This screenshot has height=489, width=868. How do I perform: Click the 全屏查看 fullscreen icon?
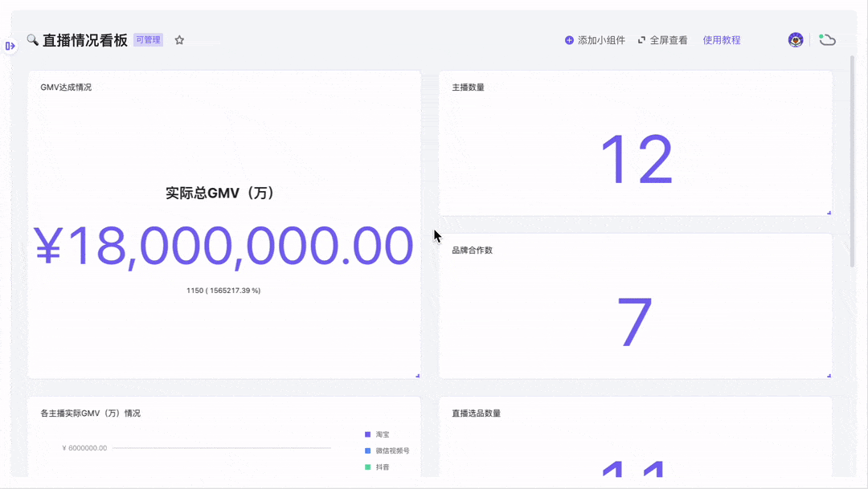click(x=641, y=40)
